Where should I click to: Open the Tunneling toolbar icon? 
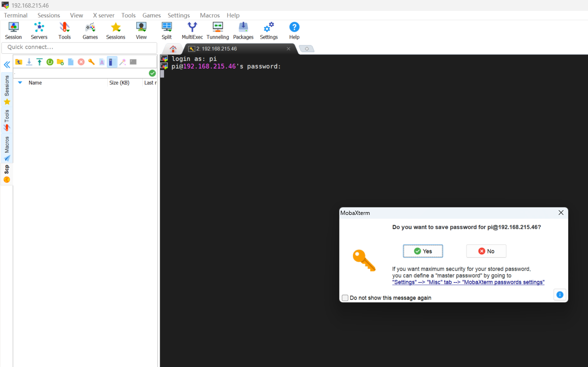pos(218,31)
